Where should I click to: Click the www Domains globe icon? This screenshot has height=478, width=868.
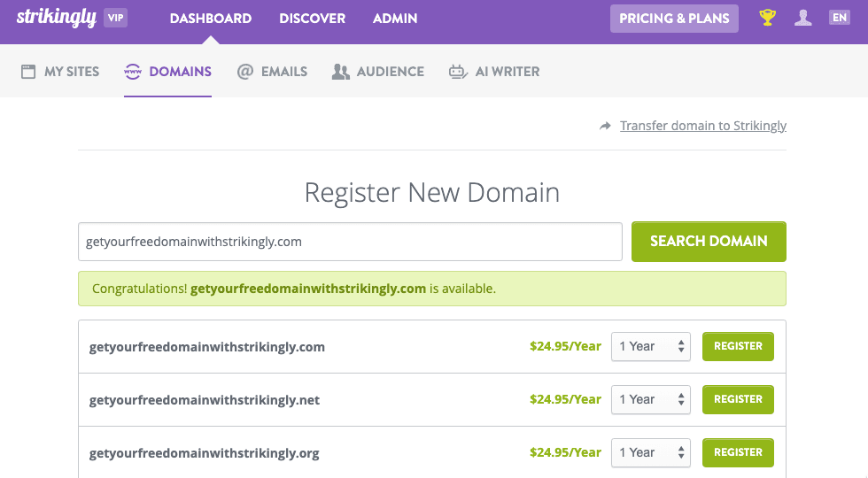pos(133,72)
